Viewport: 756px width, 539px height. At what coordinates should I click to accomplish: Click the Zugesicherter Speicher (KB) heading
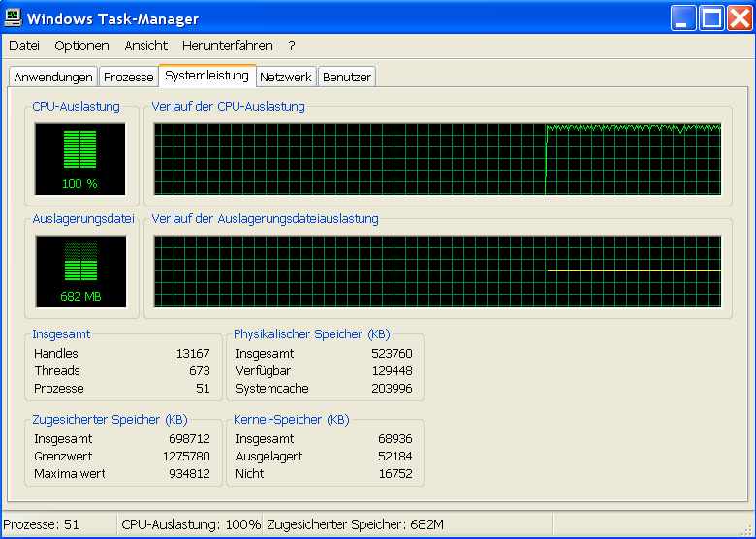coord(110,420)
